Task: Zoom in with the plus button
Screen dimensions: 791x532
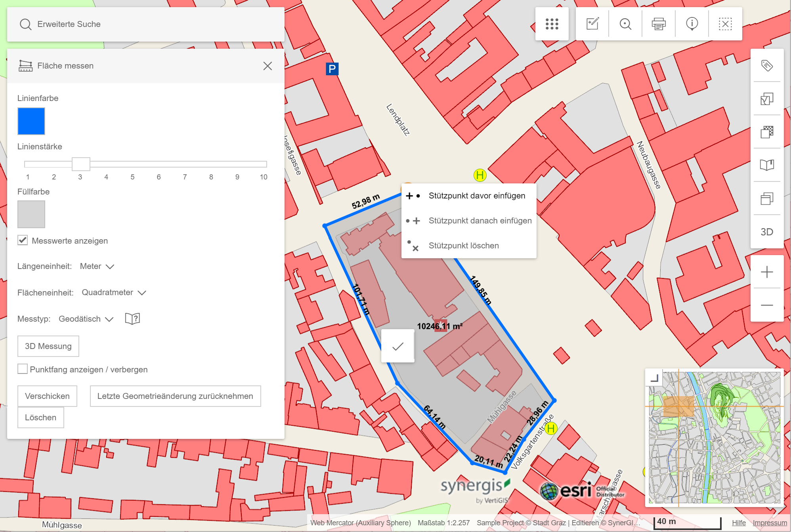Action: click(x=767, y=272)
